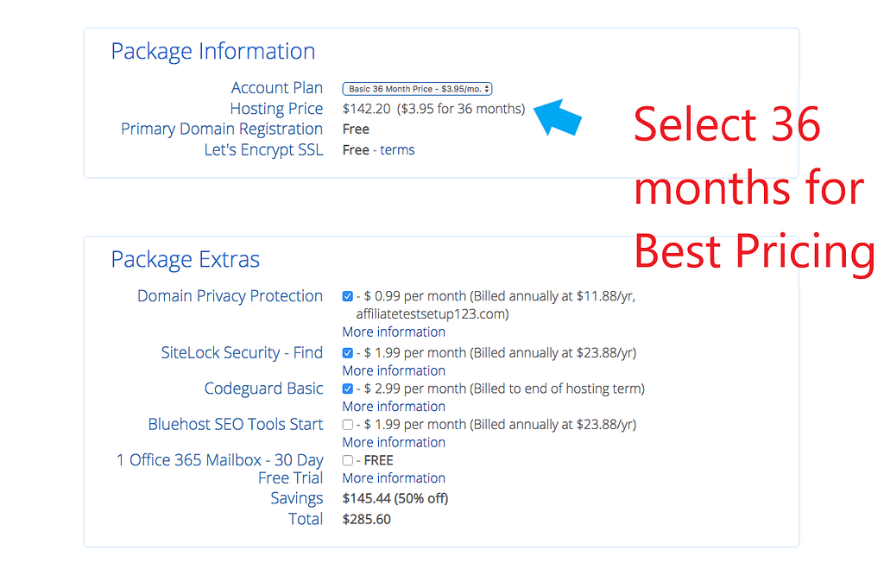View More information about Codeguard Basic
The height and width of the screenshot is (588, 884).
click(x=394, y=406)
